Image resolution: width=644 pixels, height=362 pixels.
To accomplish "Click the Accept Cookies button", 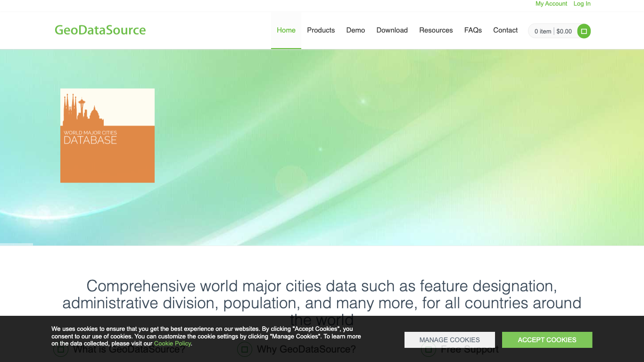I will tap(547, 340).
